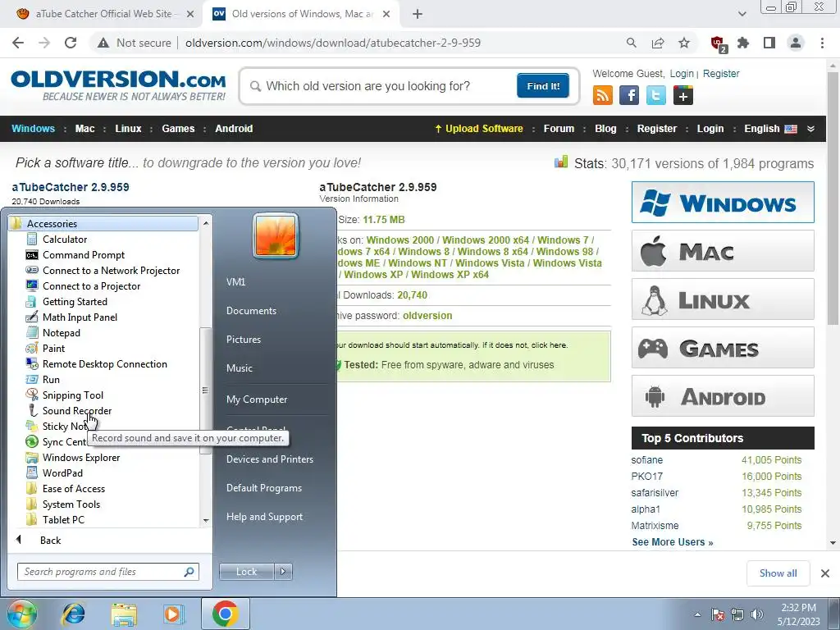The image size is (840, 630).
Task: Expand the language dropdown chevron
Action: 810,129
